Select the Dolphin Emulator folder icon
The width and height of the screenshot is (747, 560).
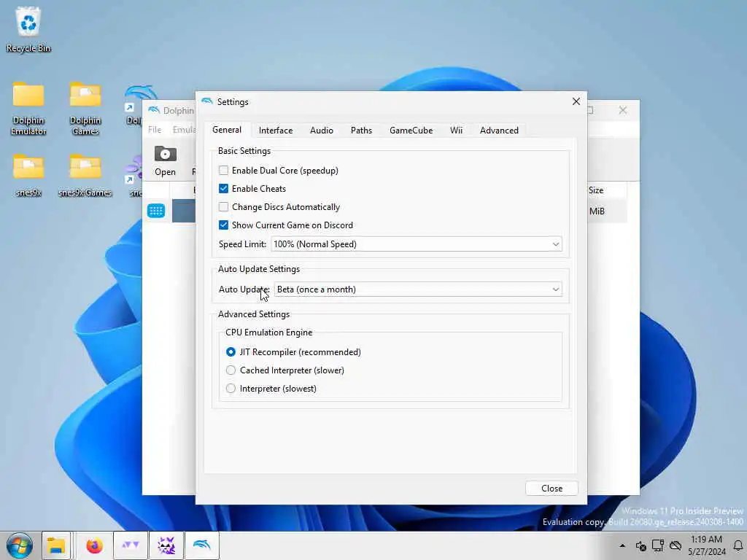pyautogui.click(x=28, y=109)
